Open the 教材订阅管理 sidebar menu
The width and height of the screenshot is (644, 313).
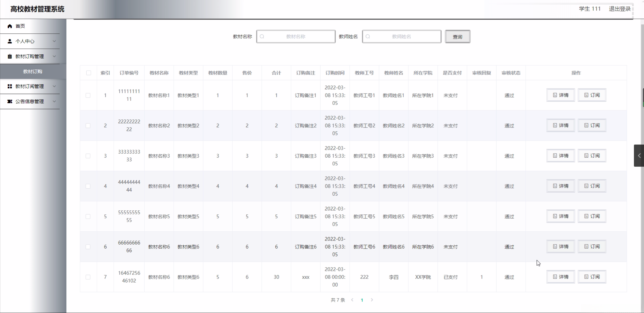click(30, 86)
